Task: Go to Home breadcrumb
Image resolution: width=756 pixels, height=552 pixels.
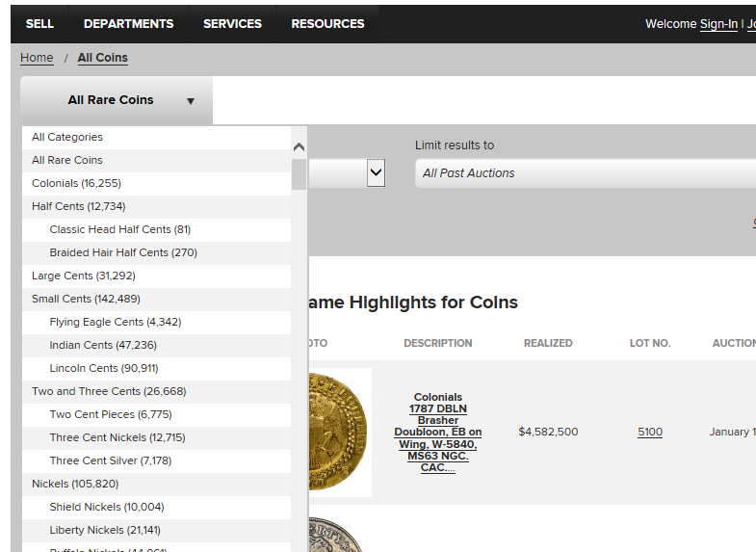Action: tap(37, 58)
